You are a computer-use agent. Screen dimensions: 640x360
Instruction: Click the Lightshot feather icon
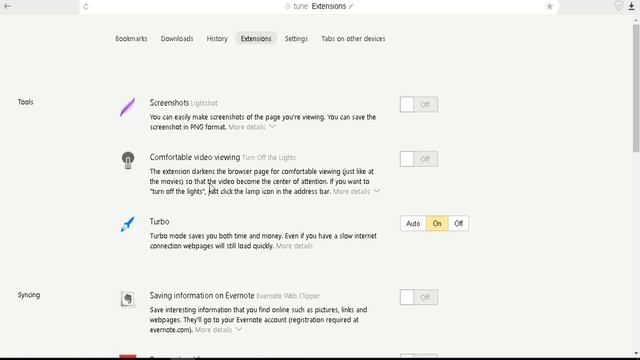click(128, 107)
